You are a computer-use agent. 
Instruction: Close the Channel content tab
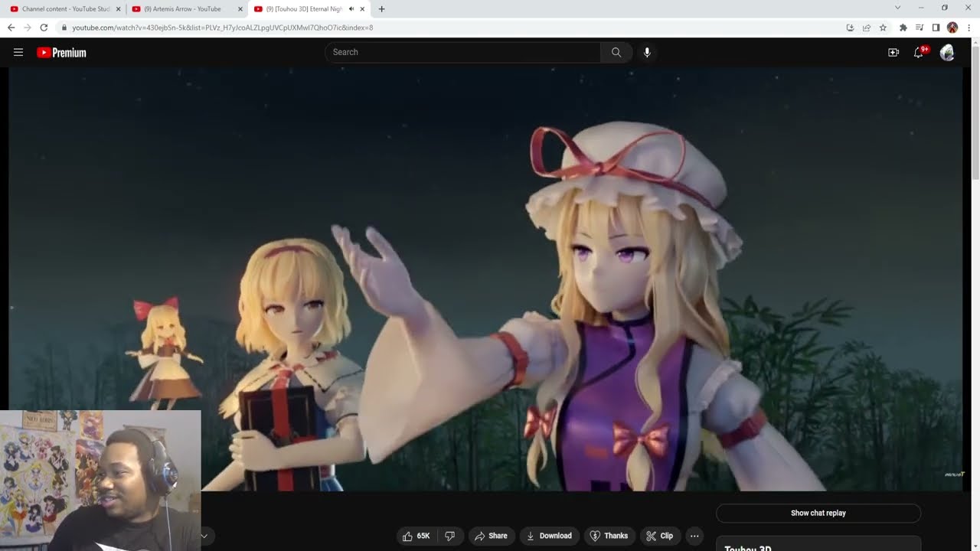(118, 9)
